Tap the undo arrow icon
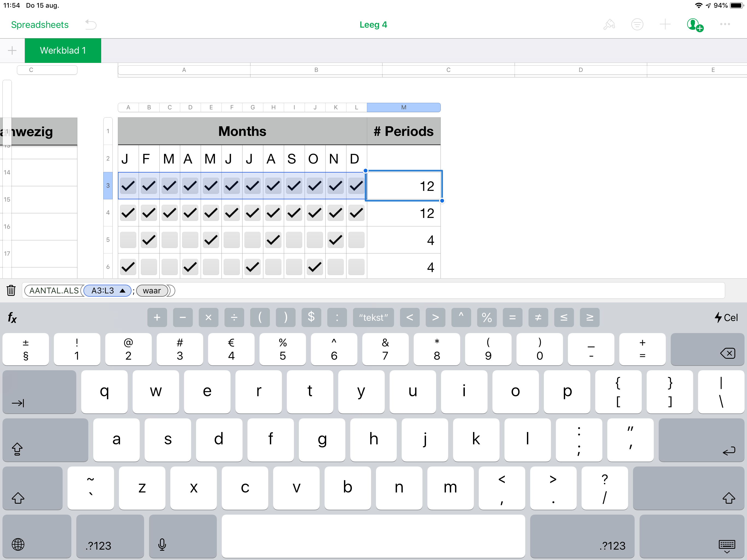 91,25
